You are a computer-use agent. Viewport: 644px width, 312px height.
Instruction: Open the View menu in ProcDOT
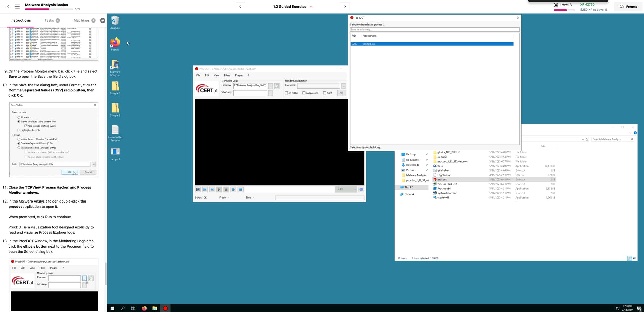click(x=217, y=75)
